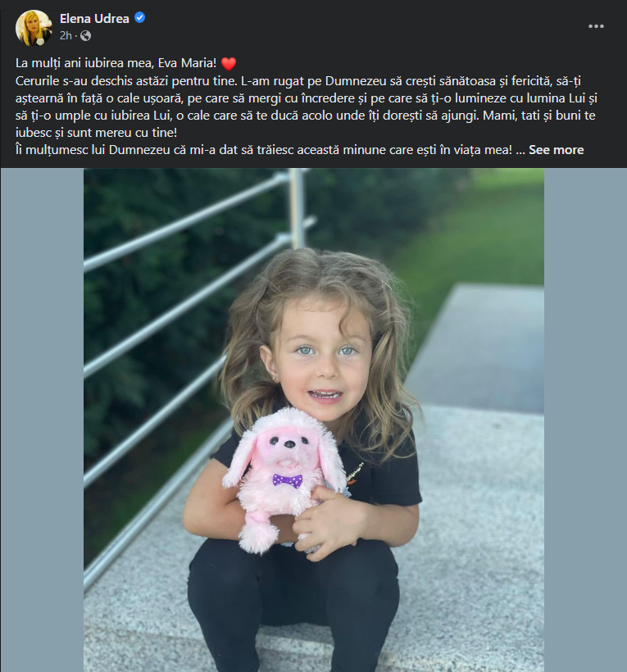Click the red heart emoji
627x672 pixels.
pos(229,64)
